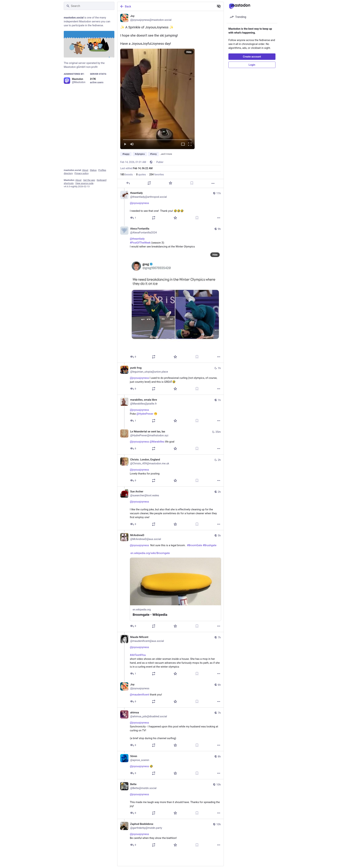Expand the '...and 3 more' hashtags
The height and width of the screenshot is (868, 341).
point(166,154)
